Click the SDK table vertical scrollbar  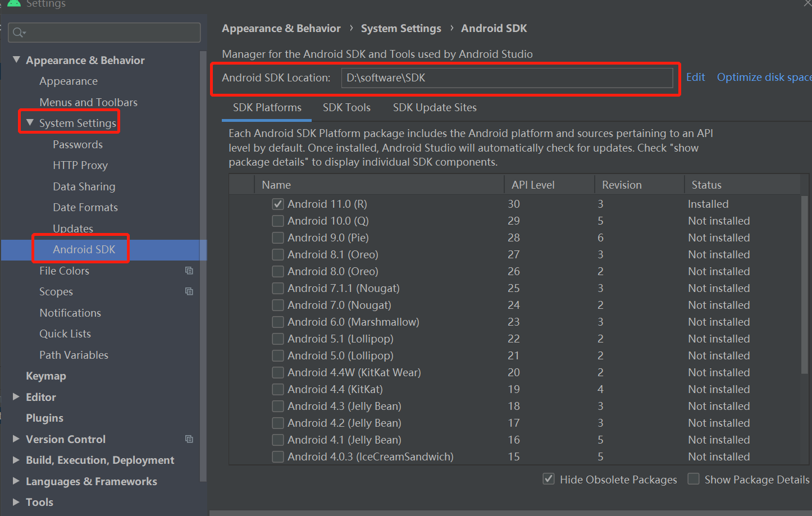click(804, 284)
